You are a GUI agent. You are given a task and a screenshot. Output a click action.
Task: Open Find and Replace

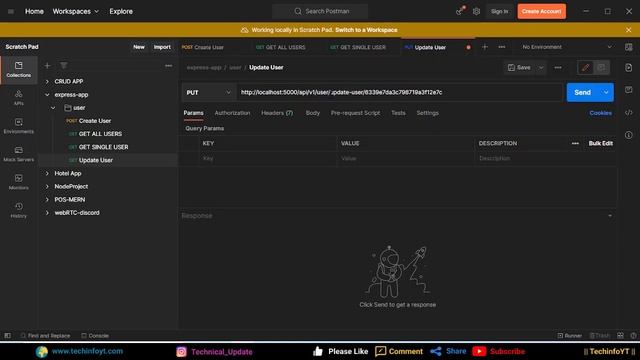45,336
